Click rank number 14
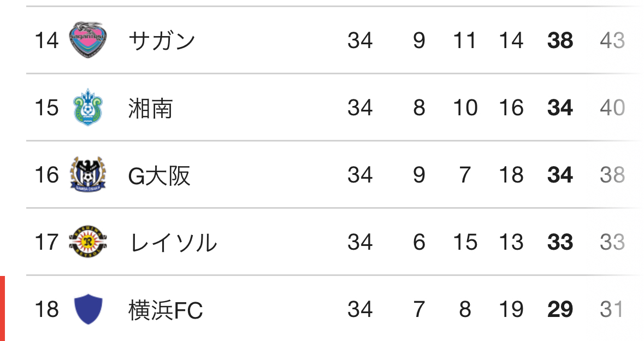This screenshot has height=341, width=644. point(46,40)
